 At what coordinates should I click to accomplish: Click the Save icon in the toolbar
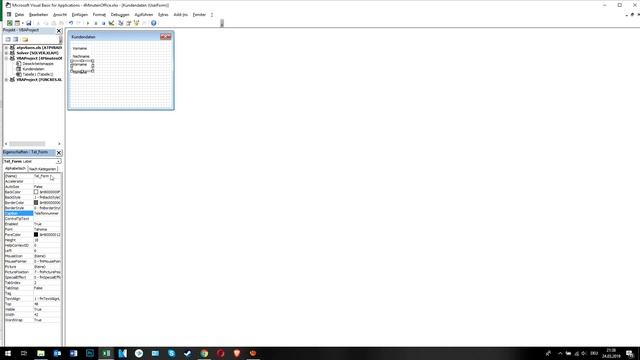tap(29, 23)
